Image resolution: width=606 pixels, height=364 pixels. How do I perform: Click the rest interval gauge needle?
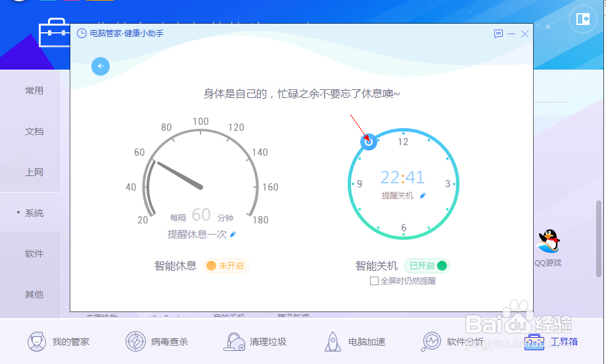coord(180,175)
